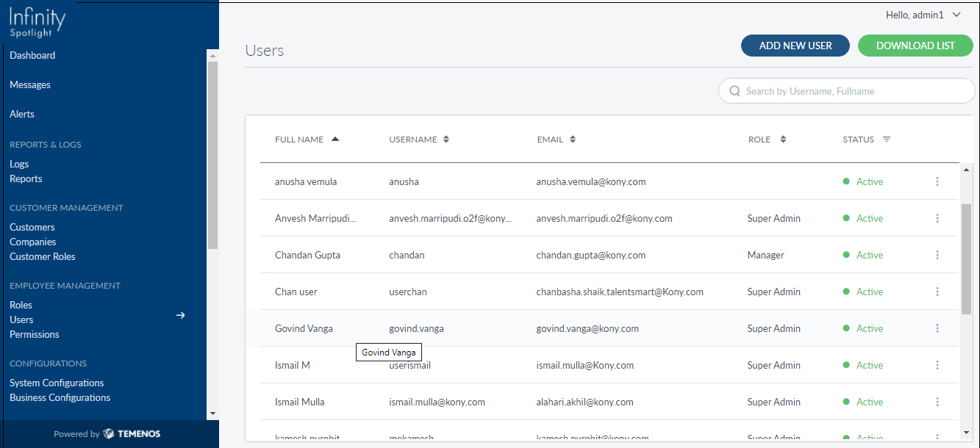Toggle Full Name sort order arrow
Screen dimensions: 980x448
click(x=335, y=139)
